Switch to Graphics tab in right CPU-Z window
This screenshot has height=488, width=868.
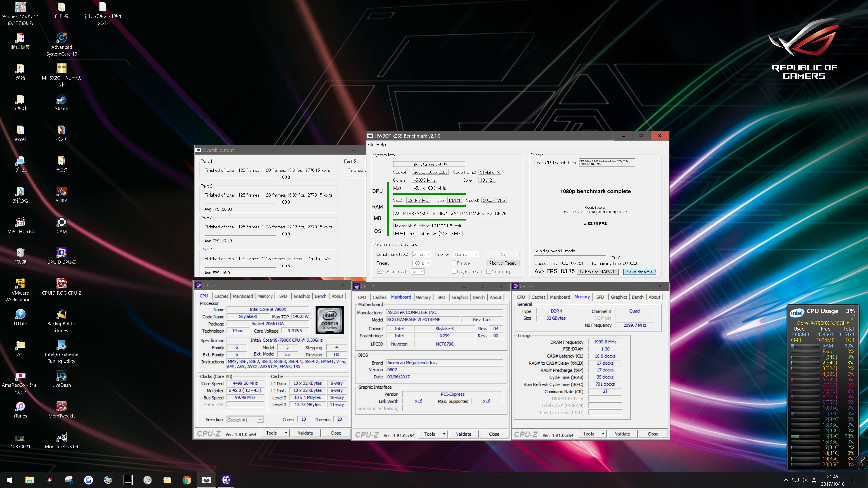click(x=619, y=297)
